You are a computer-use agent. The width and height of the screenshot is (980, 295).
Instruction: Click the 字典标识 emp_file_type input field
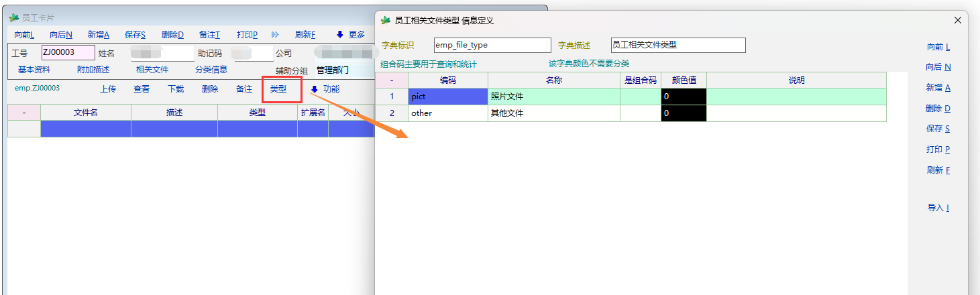click(x=492, y=45)
